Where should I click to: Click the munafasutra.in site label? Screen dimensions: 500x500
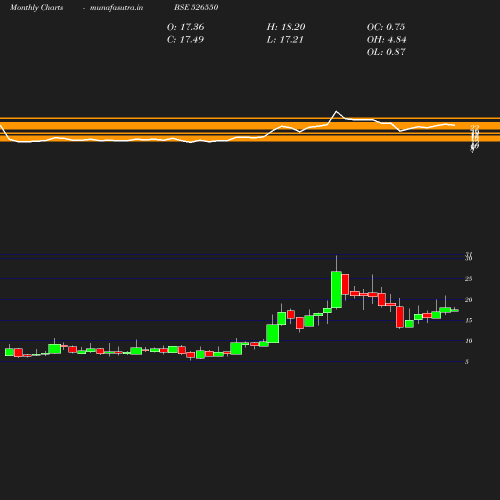(x=116, y=8)
